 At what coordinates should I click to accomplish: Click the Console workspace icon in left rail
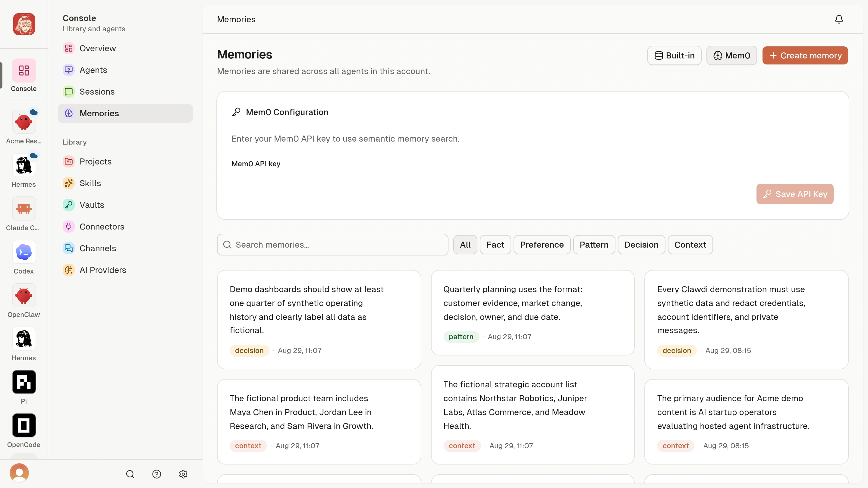point(24,70)
